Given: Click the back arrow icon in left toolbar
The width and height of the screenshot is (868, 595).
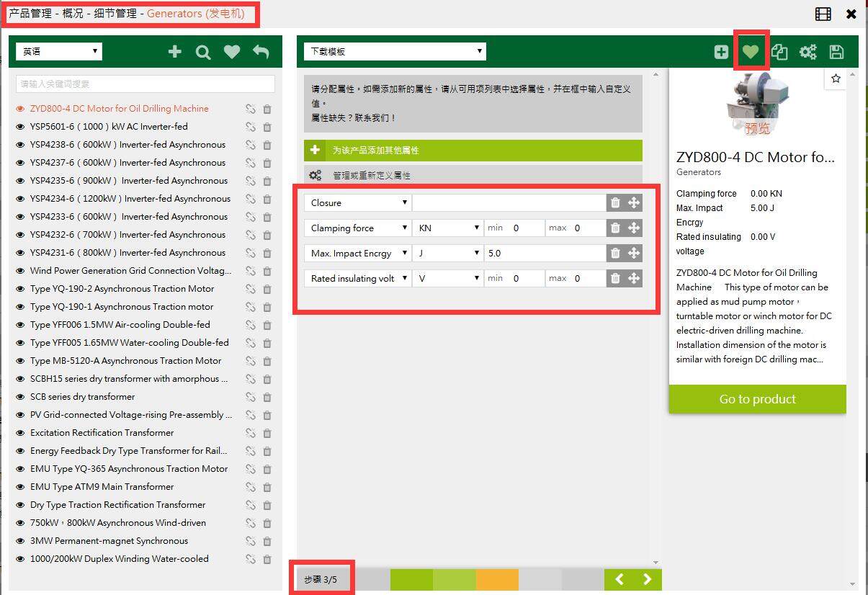Looking at the screenshot, I should [261, 52].
